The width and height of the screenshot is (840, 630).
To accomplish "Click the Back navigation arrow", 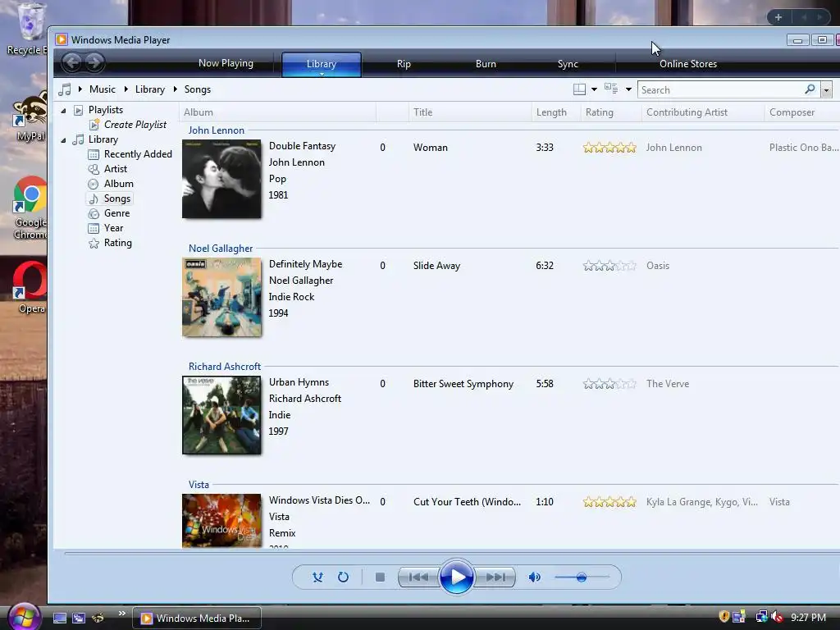I will 72,62.
